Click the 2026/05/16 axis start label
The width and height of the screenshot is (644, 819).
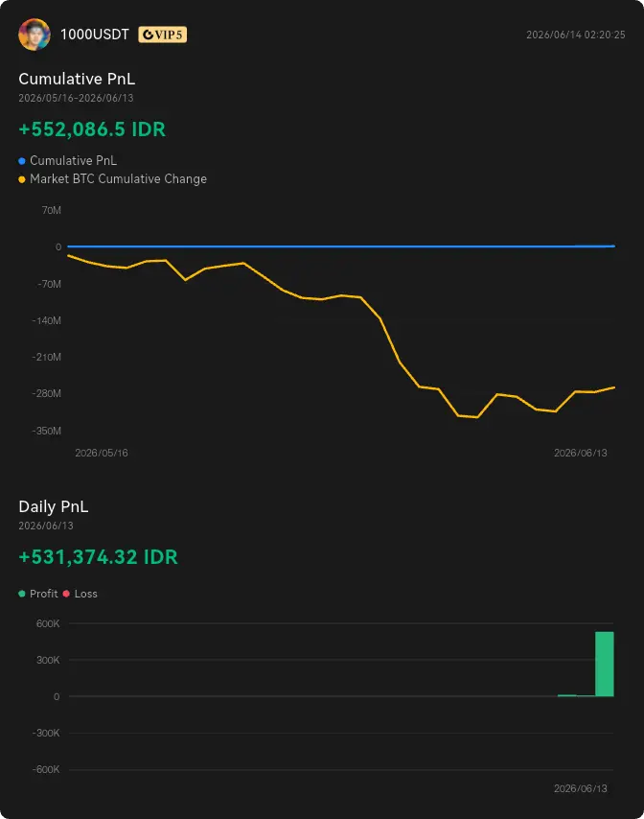tap(102, 453)
